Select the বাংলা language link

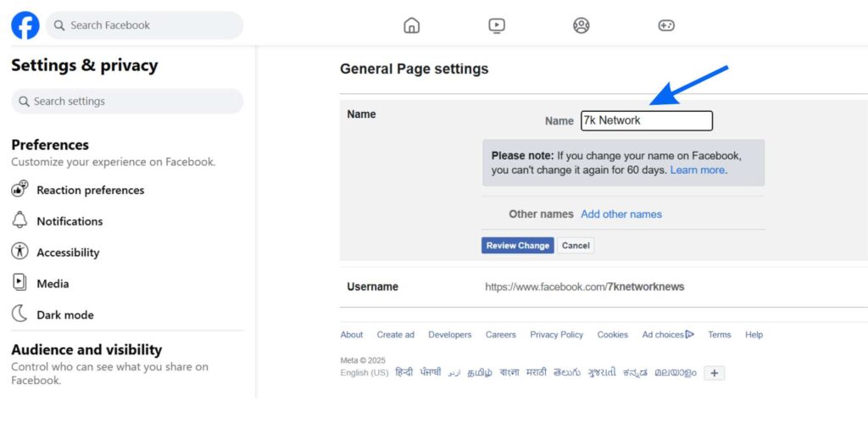(509, 373)
